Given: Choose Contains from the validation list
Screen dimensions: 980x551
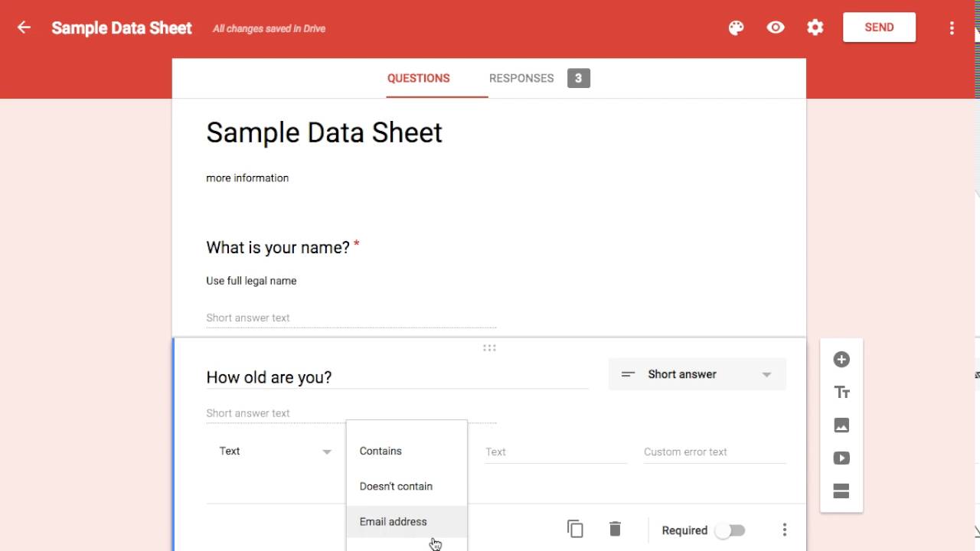Looking at the screenshot, I should pos(407,451).
